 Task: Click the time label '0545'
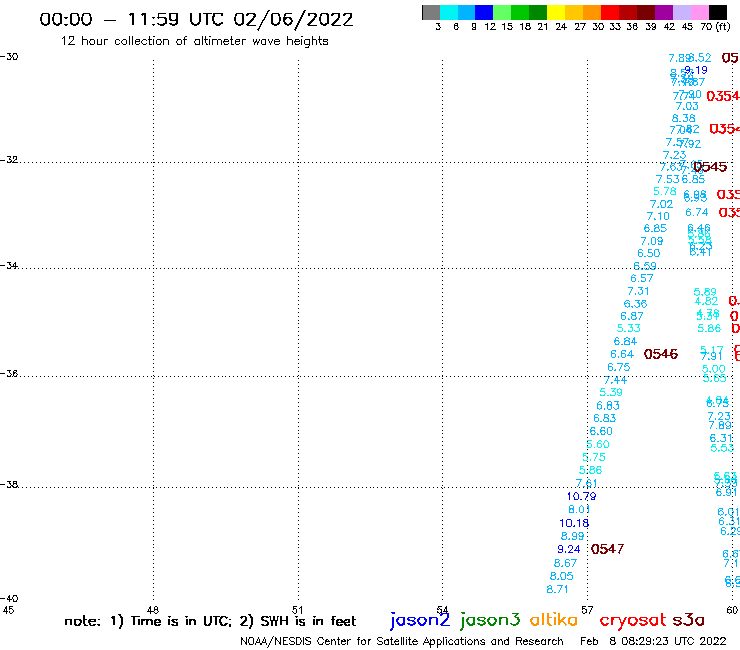(x=710, y=167)
